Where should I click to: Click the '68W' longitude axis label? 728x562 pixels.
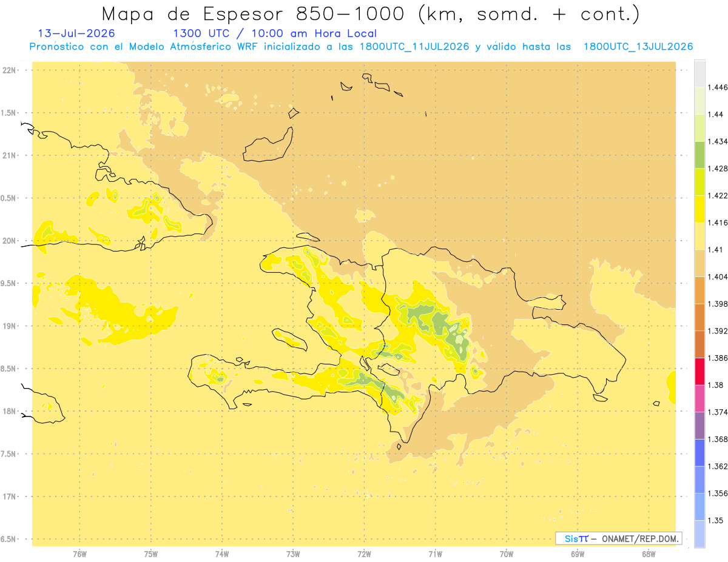point(649,554)
